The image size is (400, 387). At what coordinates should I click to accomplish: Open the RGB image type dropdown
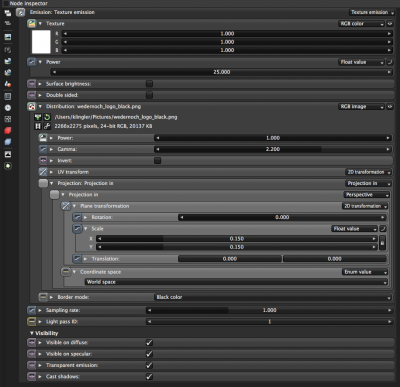coord(361,106)
